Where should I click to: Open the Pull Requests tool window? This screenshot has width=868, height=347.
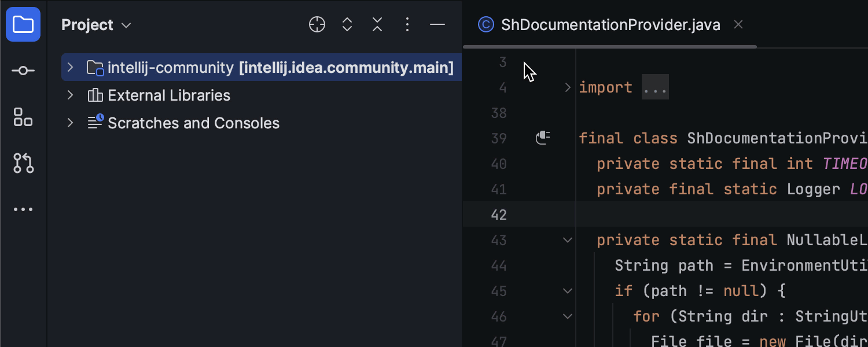pos(23,163)
